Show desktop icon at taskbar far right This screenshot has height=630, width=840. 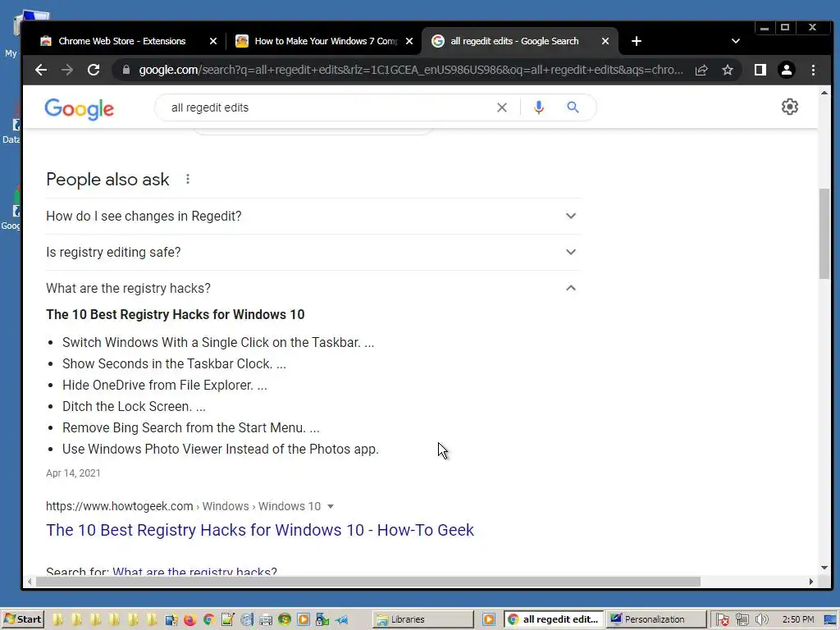tap(830, 620)
